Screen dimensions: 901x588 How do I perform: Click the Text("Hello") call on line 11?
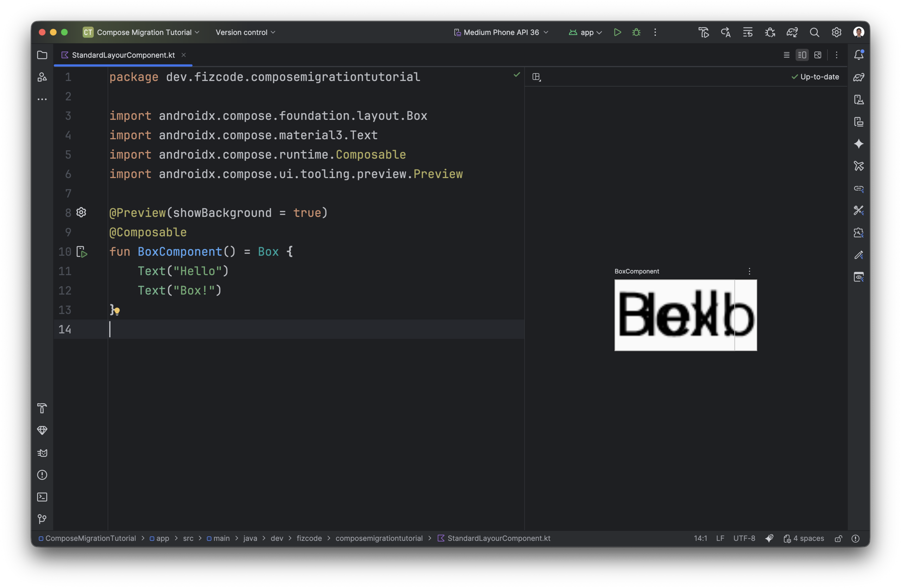coord(183,271)
